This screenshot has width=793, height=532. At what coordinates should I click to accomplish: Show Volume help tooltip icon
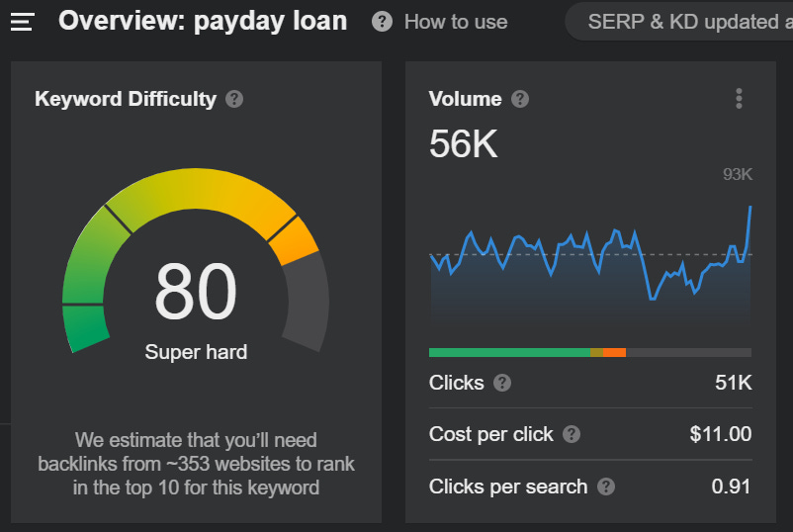519,99
